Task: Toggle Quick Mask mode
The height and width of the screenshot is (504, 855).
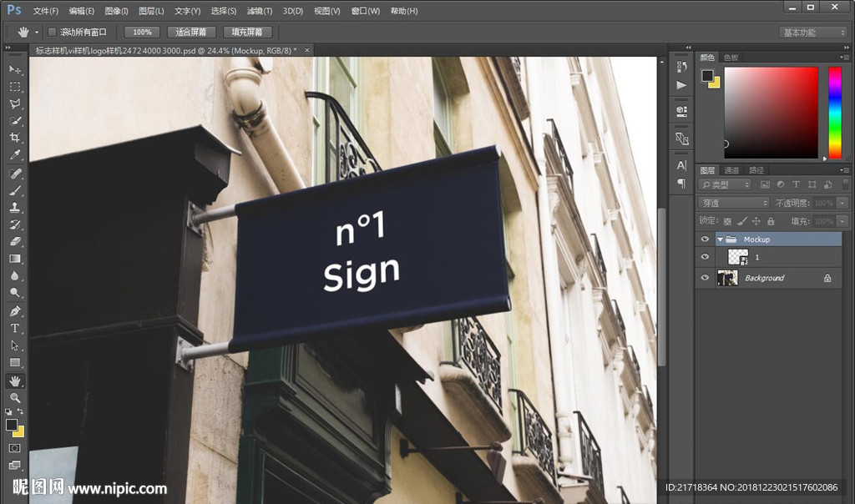Action: pyautogui.click(x=15, y=448)
